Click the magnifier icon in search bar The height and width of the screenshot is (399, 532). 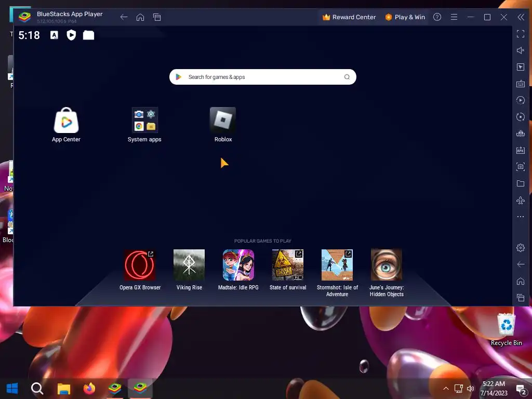347,77
